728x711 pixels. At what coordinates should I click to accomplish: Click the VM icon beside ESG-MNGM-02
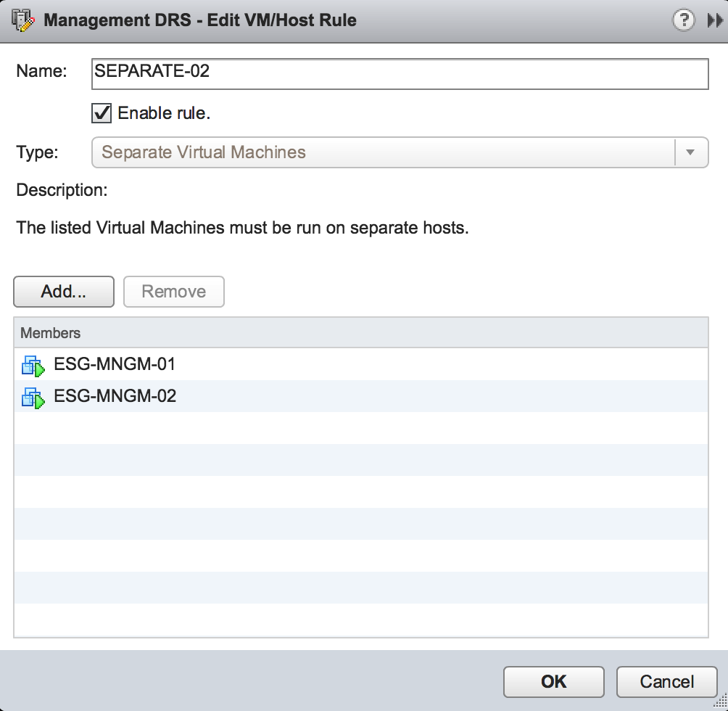(x=33, y=397)
